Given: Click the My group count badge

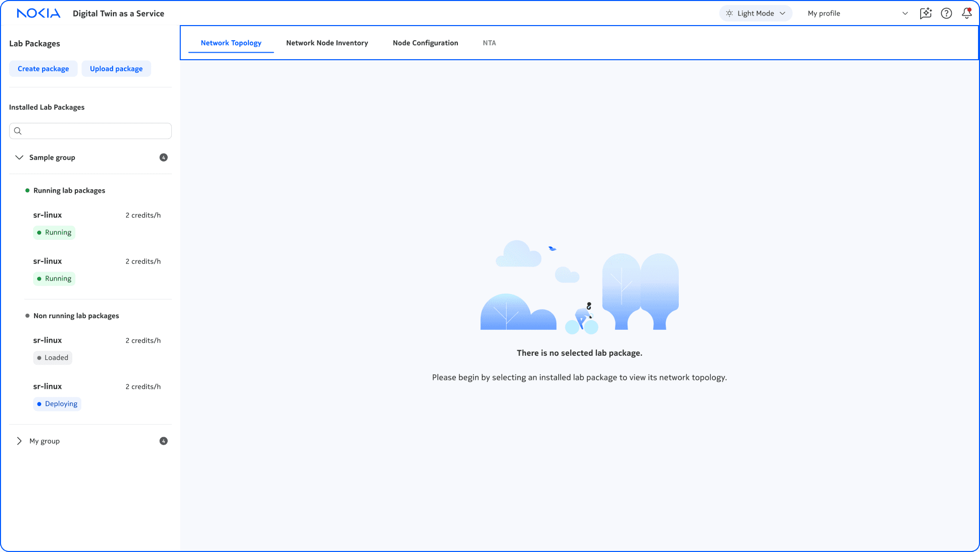Looking at the screenshot, I should pos(164,441).
